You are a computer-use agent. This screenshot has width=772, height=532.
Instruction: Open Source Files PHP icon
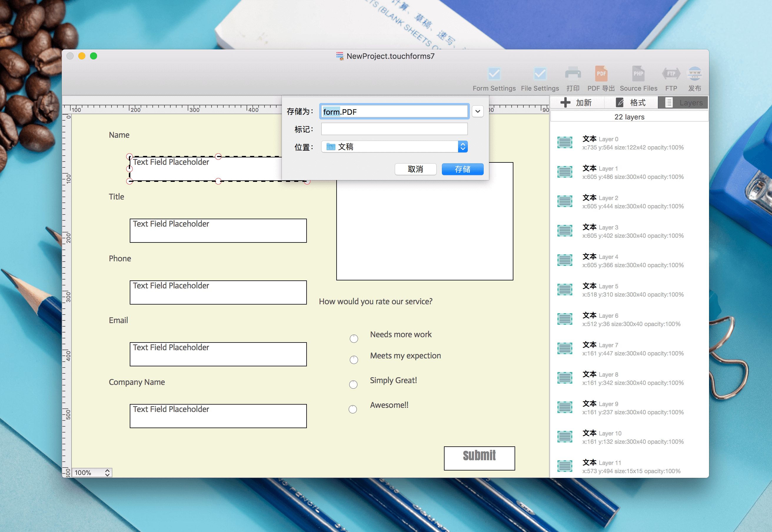(638, 74)
